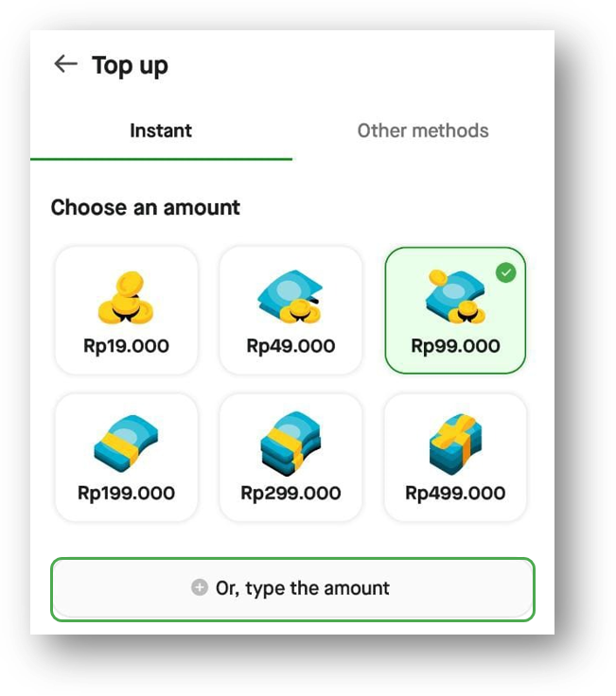Open the Other methods tab

pyautogui.click(x=423, y=130)
